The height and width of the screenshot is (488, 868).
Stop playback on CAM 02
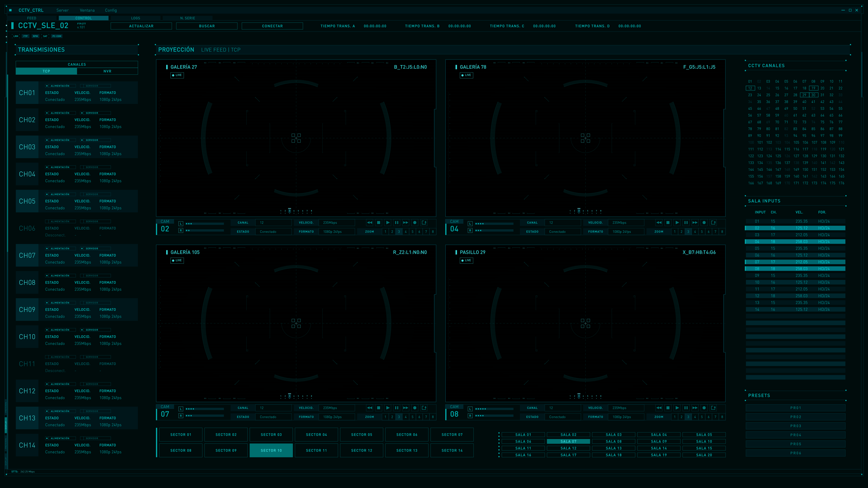point(379,223)
